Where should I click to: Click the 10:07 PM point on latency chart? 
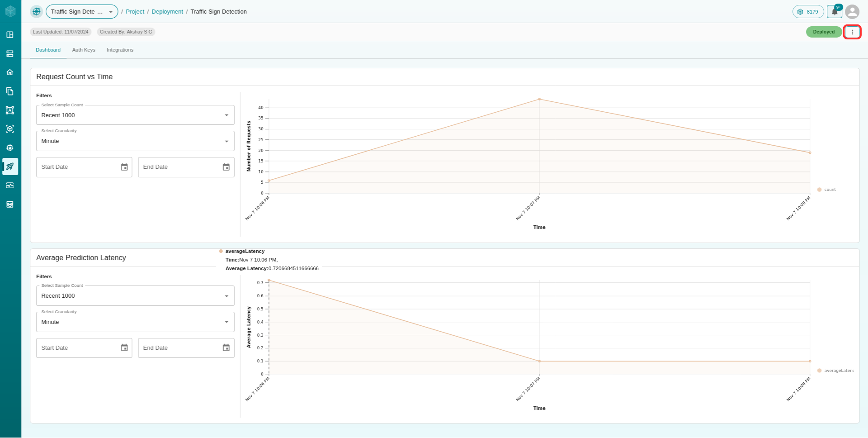[539, 362]
